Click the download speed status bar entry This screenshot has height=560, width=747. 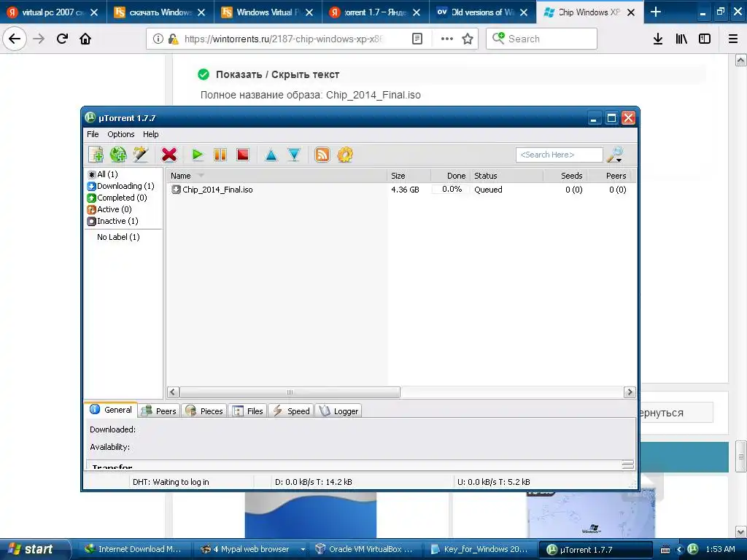[314, 482]
